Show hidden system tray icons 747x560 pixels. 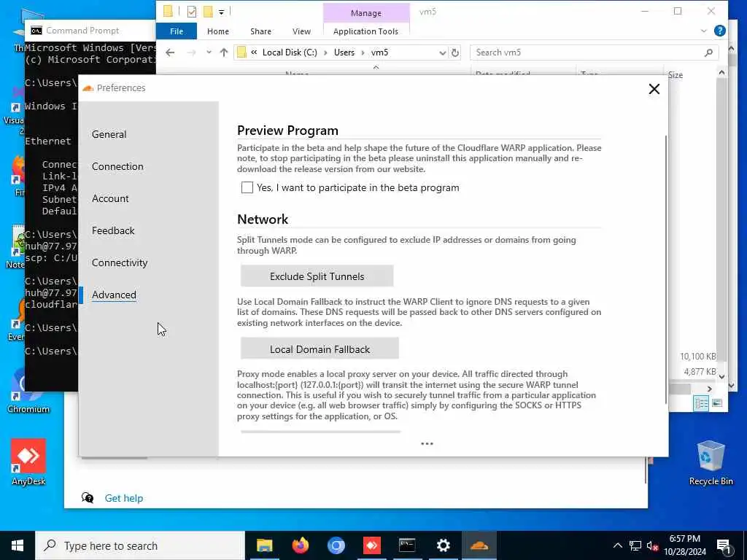(x=617, y=545)
